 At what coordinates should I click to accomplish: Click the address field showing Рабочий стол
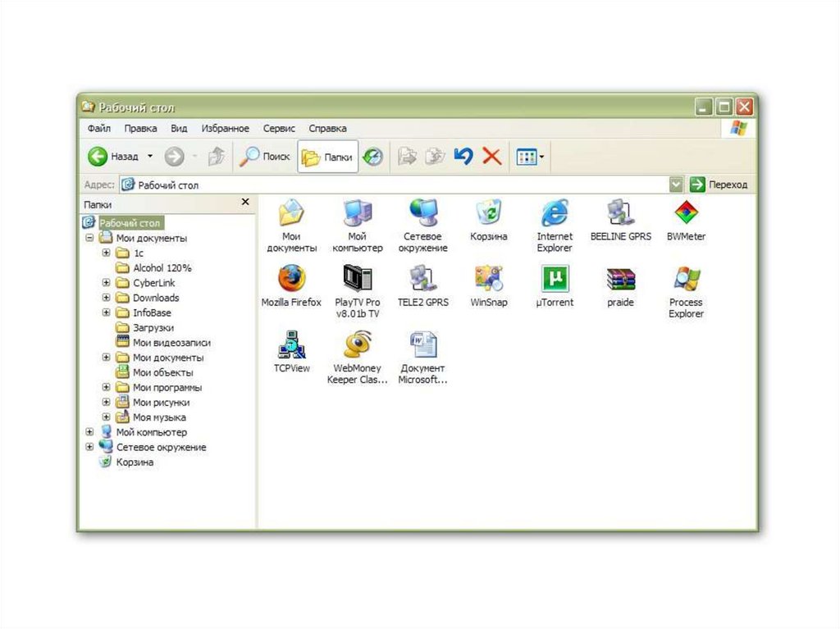point(395,185)
